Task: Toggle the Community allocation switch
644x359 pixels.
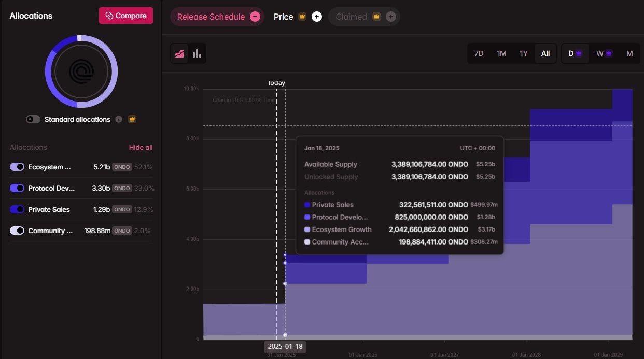Action: coord(17,231)
